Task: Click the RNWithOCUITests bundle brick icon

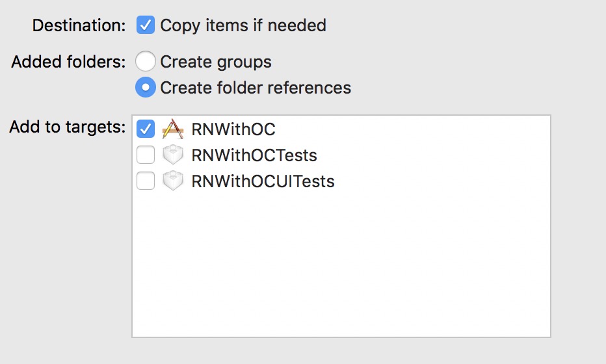Action: (173, 181)
